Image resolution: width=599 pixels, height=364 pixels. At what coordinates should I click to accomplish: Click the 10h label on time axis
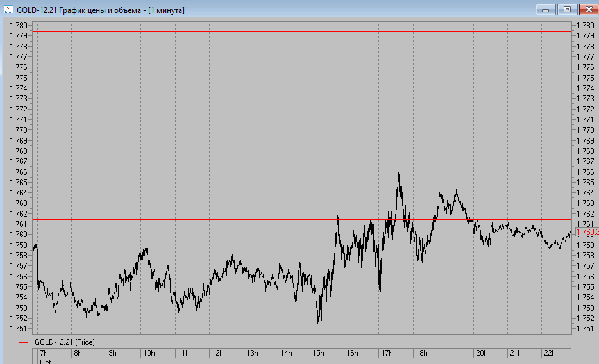[148, 353]
